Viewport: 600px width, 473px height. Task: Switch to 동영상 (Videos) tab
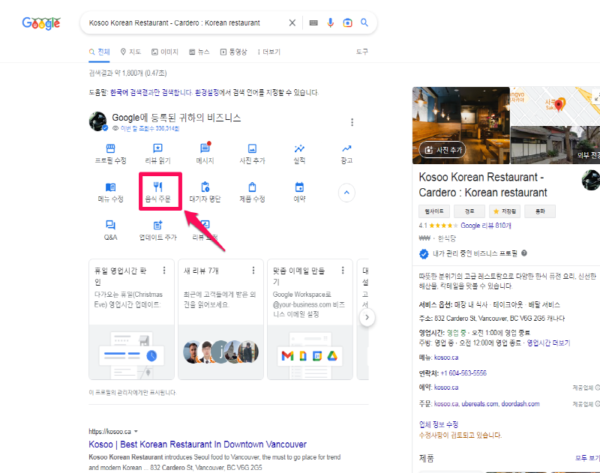click(x=233, y=52)
